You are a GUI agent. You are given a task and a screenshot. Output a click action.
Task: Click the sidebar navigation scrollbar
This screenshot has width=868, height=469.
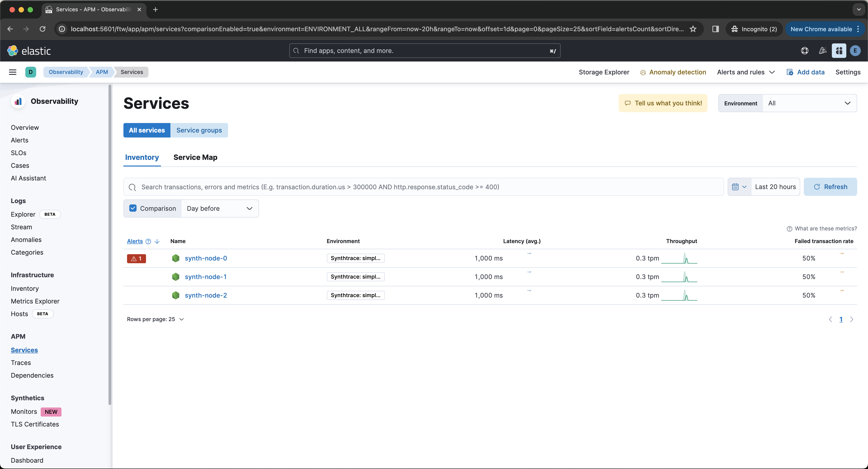pyautogui.click(x=110, y=245)
